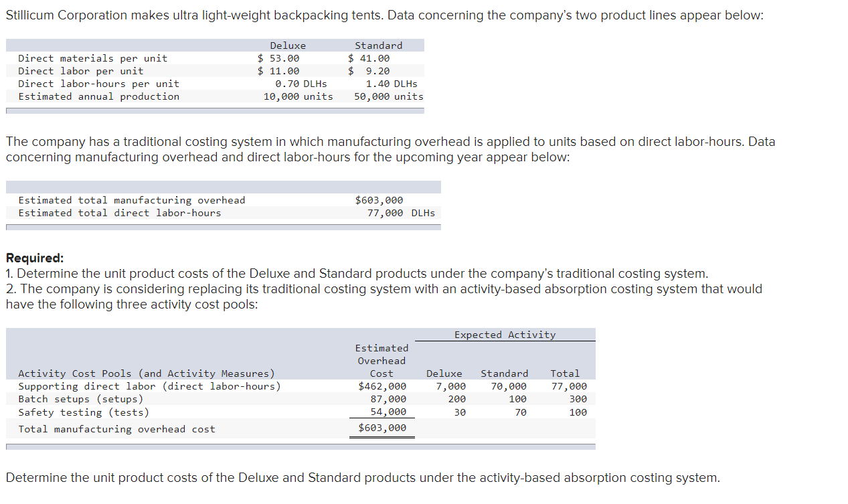The height and width of the screenshot is (504, 848).
Task: Click the 'Deluxe' column header in activity table
Action: click(444, 373)
